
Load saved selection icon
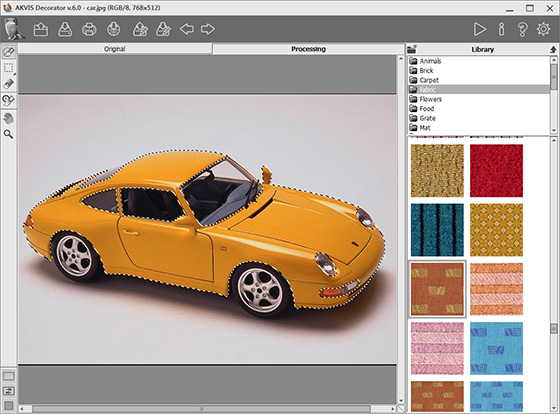pos(140,29)
